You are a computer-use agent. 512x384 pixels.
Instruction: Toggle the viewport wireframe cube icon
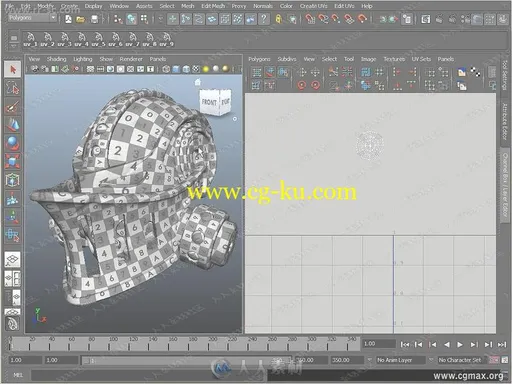click(x=166, y=69)
